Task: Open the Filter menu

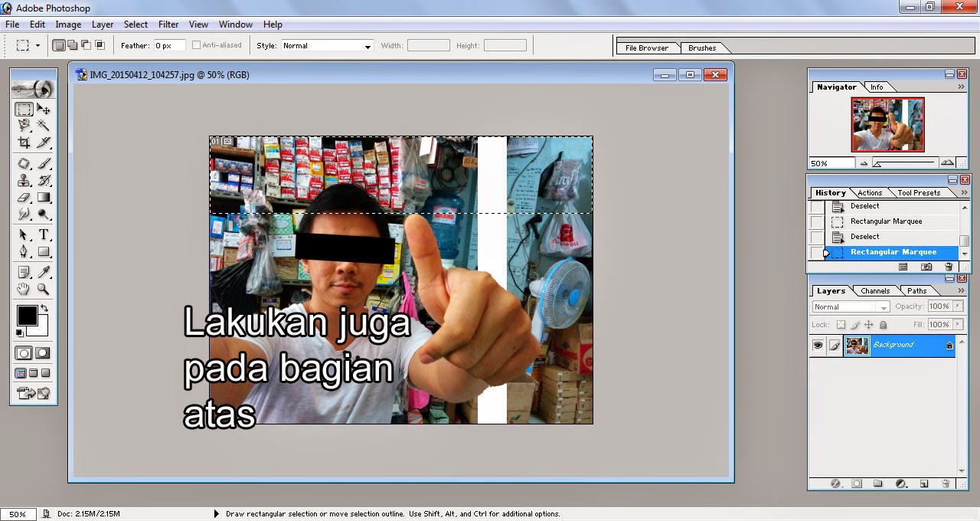Action: 168,25
